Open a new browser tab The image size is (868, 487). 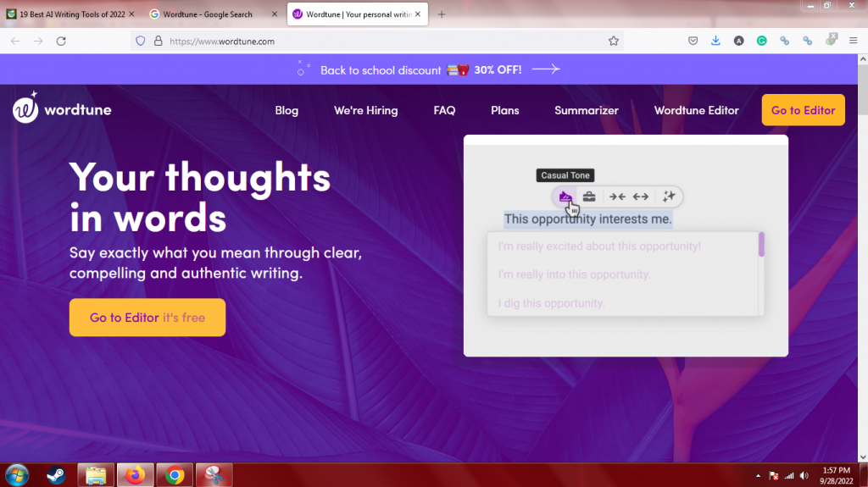click(x=441, y=14)
